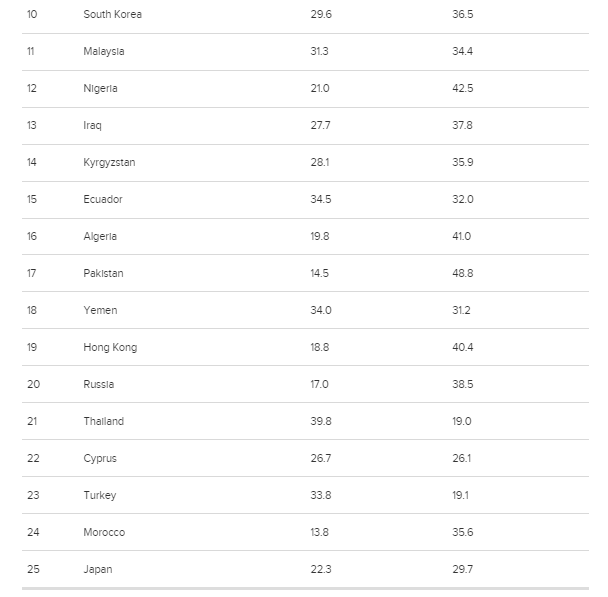The image size is (608, 597).
Task: Click Pakistan's 48.8 figure
Action: pos(463,273)
